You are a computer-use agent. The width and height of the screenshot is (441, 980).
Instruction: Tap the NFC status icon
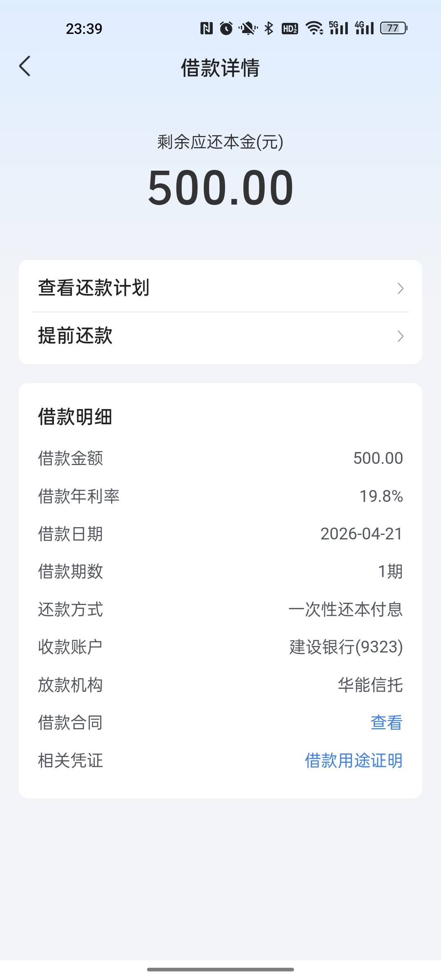point(207,28)
